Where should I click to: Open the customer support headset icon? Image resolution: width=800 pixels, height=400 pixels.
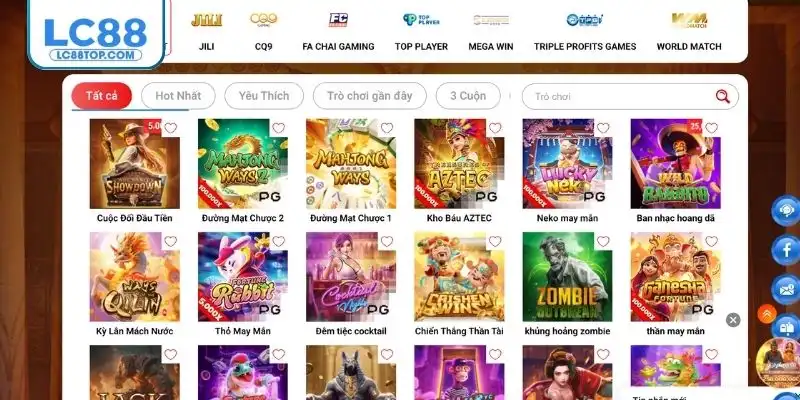click(x=785, y=210)
